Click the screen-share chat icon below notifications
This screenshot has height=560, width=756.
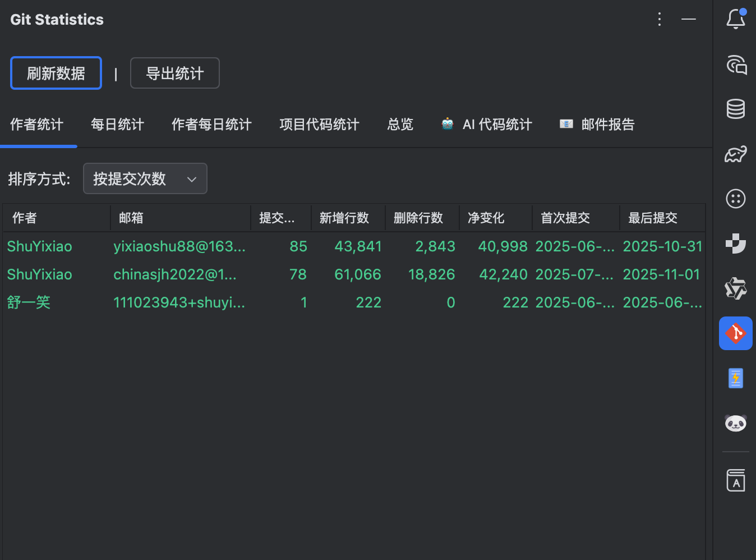point(735,65)
